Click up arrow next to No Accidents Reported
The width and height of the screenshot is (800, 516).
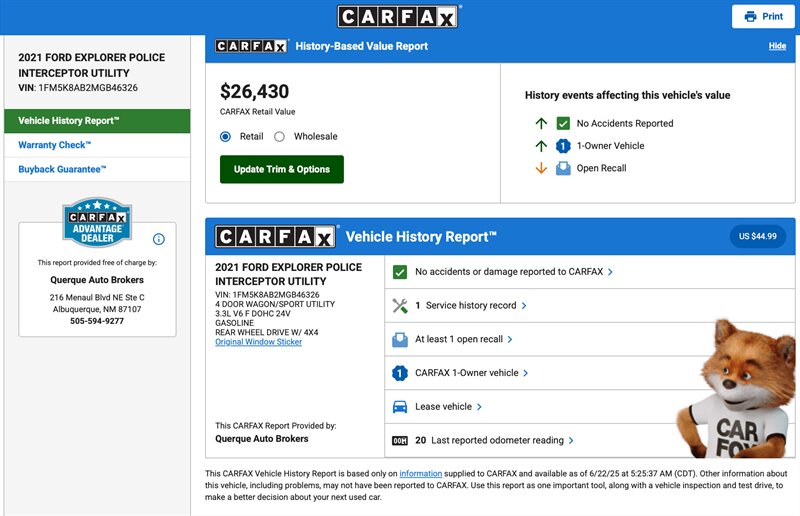541,123
